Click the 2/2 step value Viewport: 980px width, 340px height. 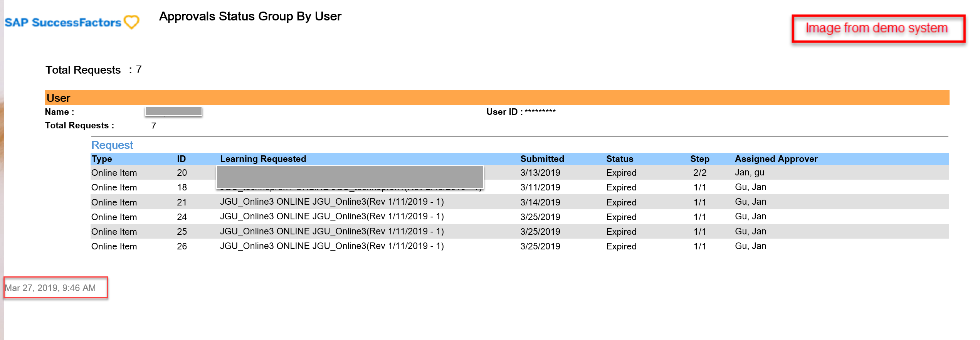[x=700, y=173]
